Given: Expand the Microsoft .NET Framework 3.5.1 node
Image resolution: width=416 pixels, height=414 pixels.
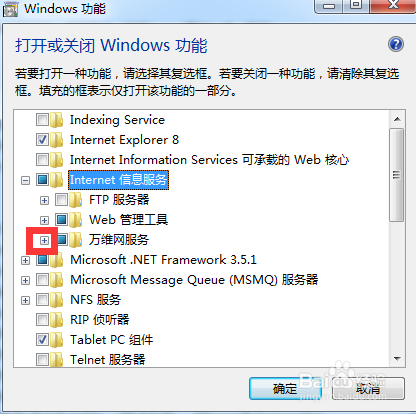Looking at the screenshot, I should 25,260.
